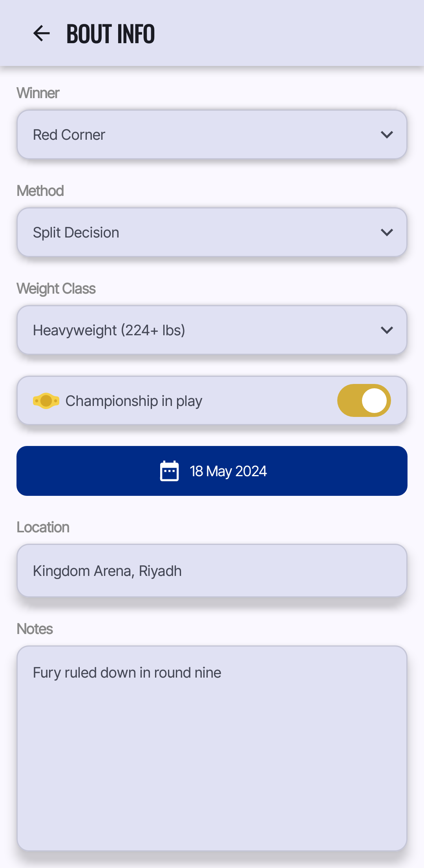Screen dimensions: 424x868
Task: Expand the Method dropdown showing Split Decision
Action: pyautogui.click(x=204, y=232)
